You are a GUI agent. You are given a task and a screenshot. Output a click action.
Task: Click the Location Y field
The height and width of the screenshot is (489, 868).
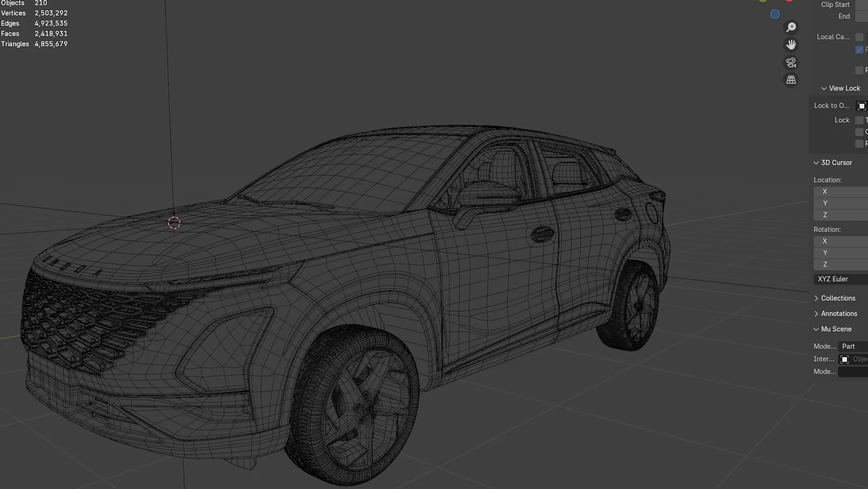point(841,204)
